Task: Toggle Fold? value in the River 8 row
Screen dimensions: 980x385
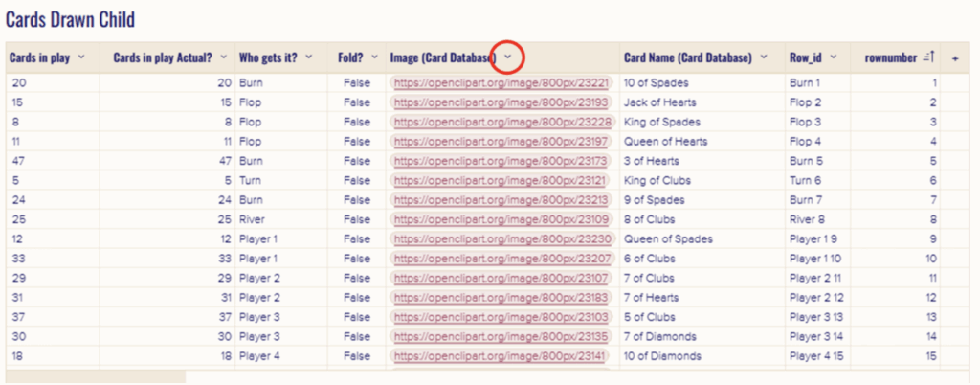Action: 356,219
